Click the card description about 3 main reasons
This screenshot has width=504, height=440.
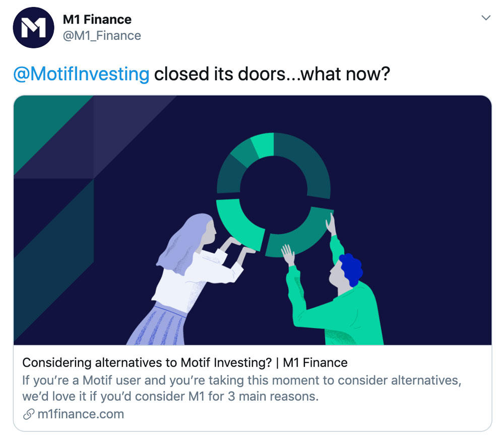[242, 388]
